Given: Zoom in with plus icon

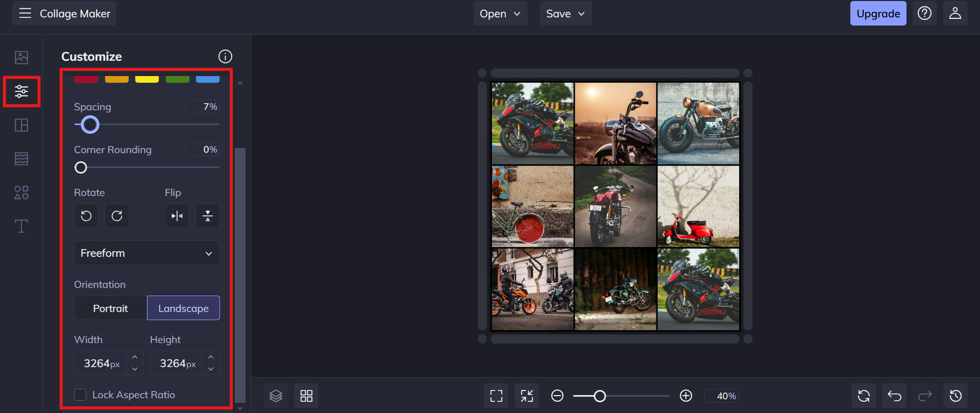Looking at the screenshot, I should (686, 396).
